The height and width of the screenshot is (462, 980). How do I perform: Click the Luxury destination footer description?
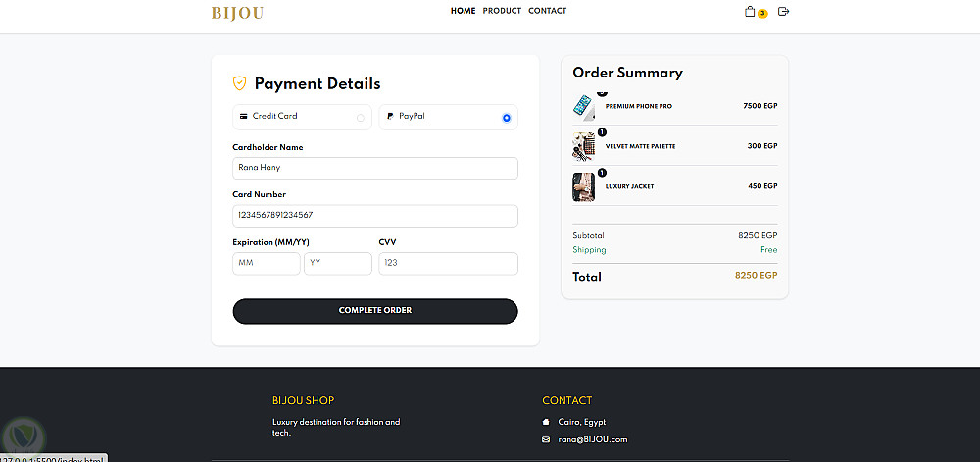pos(336,427)
